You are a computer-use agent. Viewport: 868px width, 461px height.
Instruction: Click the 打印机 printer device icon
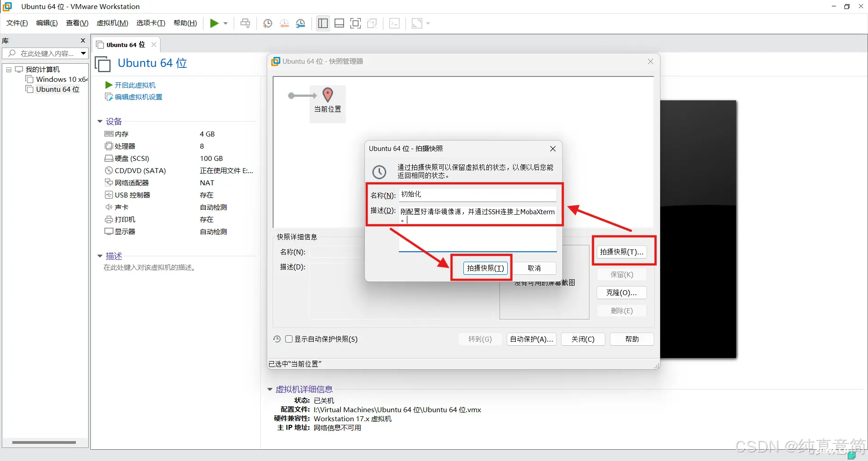109,219
